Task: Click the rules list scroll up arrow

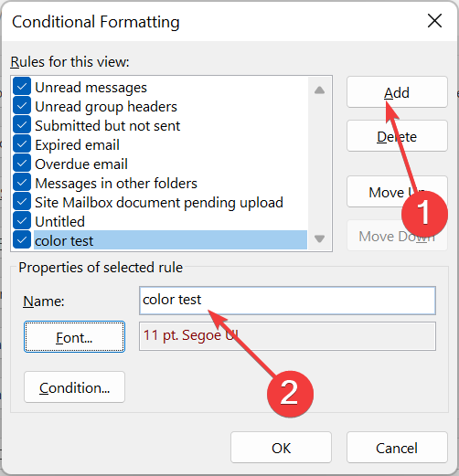Action: [319, 90]
